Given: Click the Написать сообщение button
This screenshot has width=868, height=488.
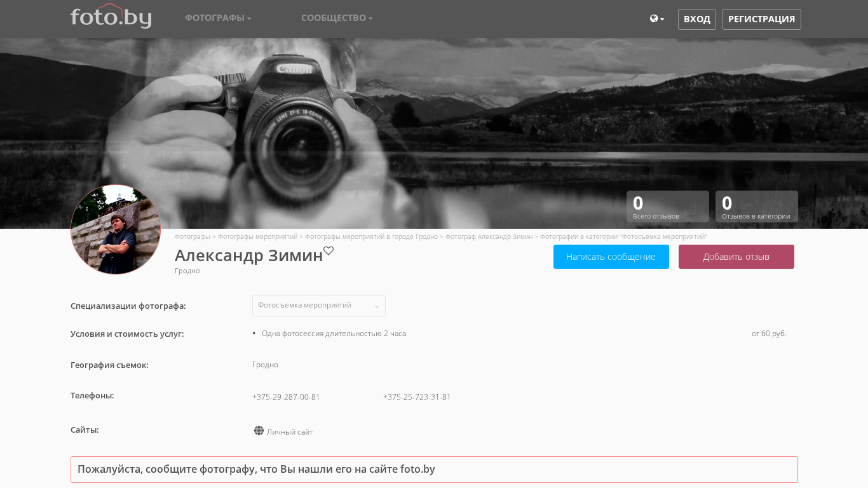Looking at the screenshot, I should 611,257.
